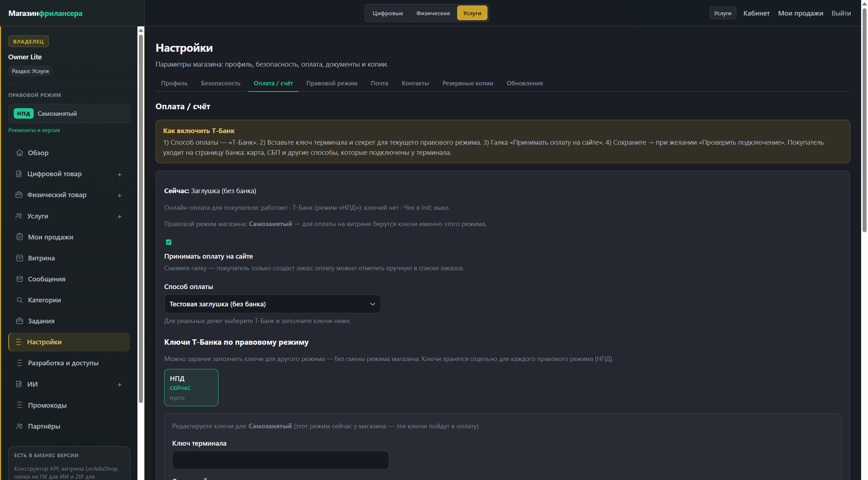
Task: Open the Кабинет link in header
Action: pyautogui.click(x=756, y=13)
